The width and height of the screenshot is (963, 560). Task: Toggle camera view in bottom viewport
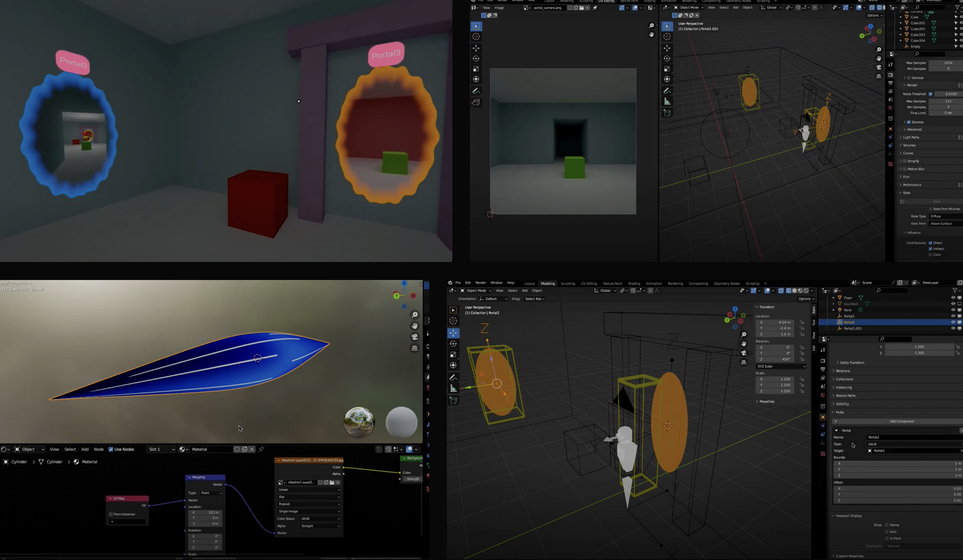click(x=744, y=353)
